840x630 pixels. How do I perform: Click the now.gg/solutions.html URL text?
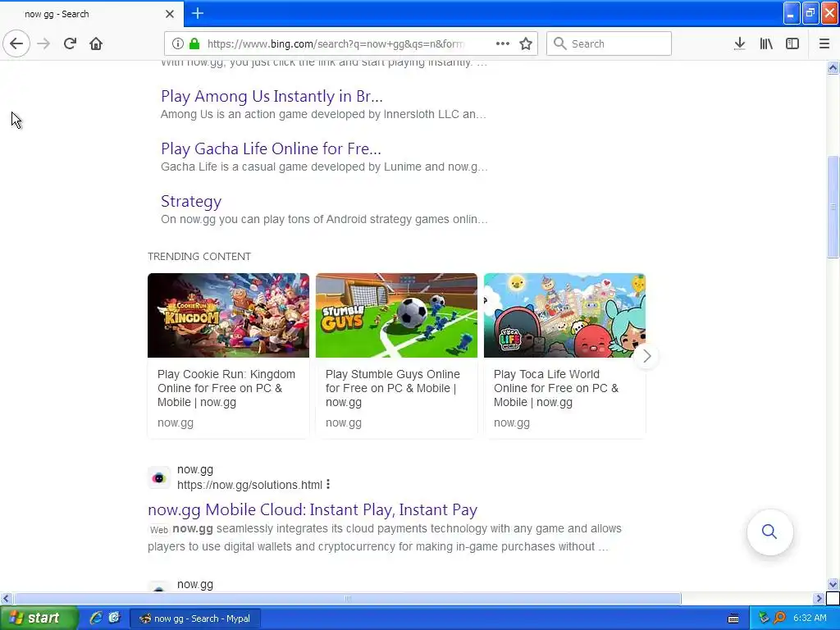click(249, 485)
